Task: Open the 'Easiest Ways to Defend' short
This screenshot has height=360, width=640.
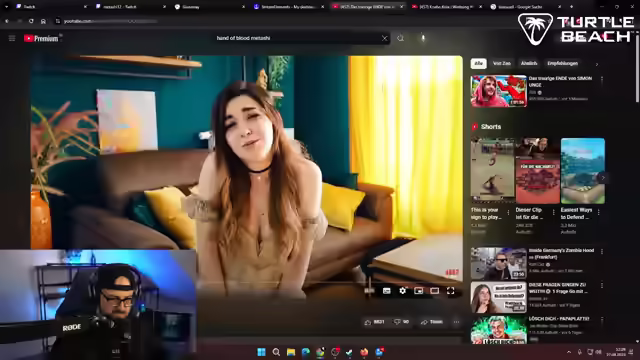Action: (583, 171)
